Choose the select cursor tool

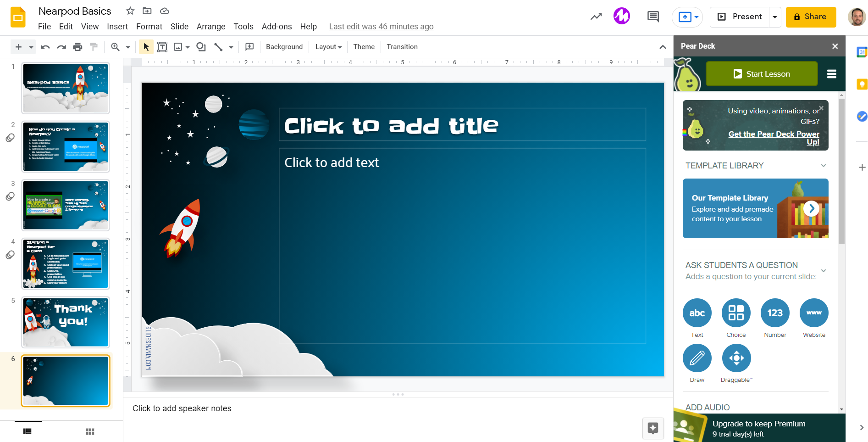point(146,47)
